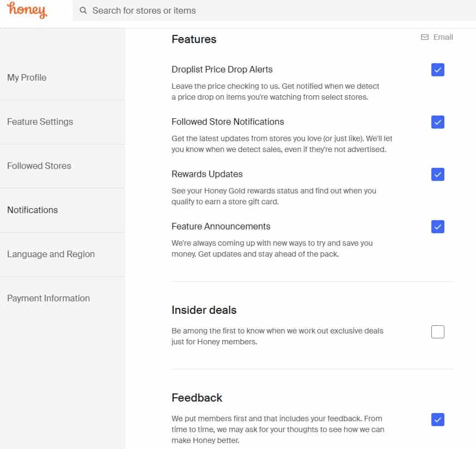Uncheck the Feedback checkbox

(437, 419)
